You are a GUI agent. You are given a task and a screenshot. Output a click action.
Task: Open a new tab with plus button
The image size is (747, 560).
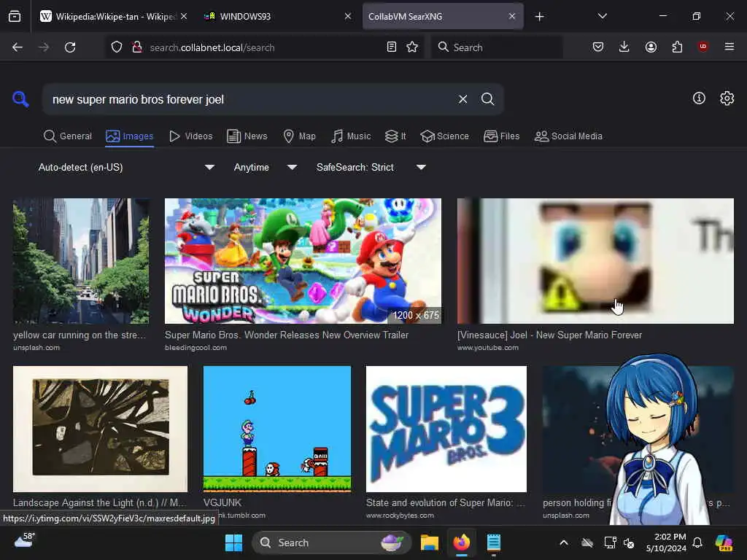point(539,17)
